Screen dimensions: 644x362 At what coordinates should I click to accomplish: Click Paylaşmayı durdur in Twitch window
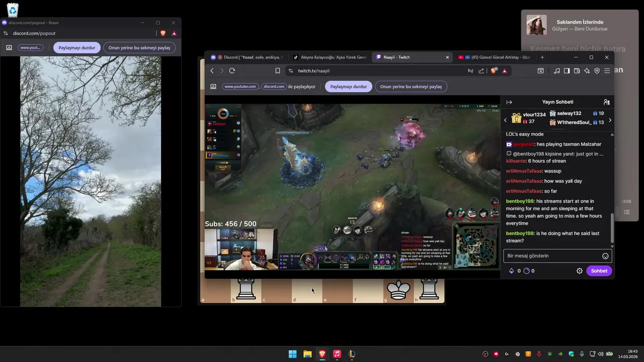click(x=349, y=86)
